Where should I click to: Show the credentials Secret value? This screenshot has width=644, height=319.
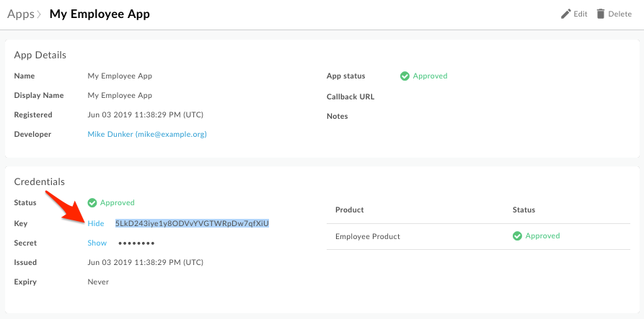97,243
